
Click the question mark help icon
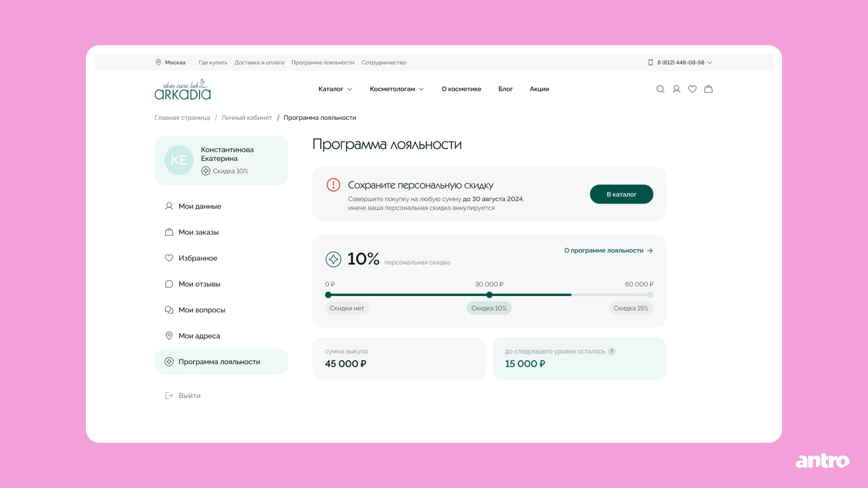pos(612,352)
